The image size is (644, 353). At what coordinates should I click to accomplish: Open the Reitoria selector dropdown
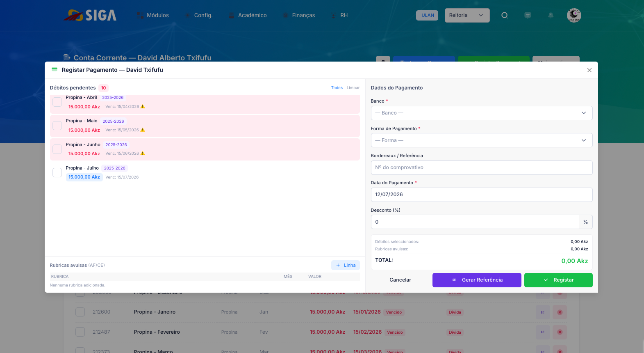pos(467,15)
